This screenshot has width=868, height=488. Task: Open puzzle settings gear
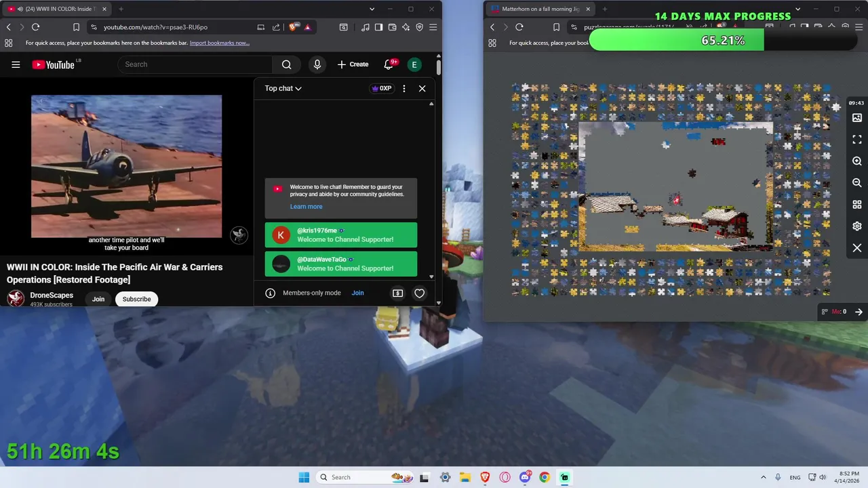coord(857,226)
